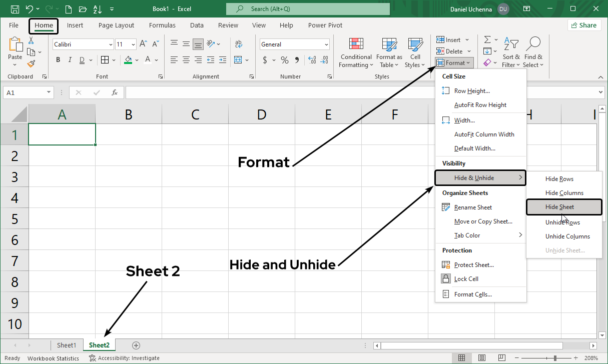Expand the Number Format dropdown showing General

326,44
